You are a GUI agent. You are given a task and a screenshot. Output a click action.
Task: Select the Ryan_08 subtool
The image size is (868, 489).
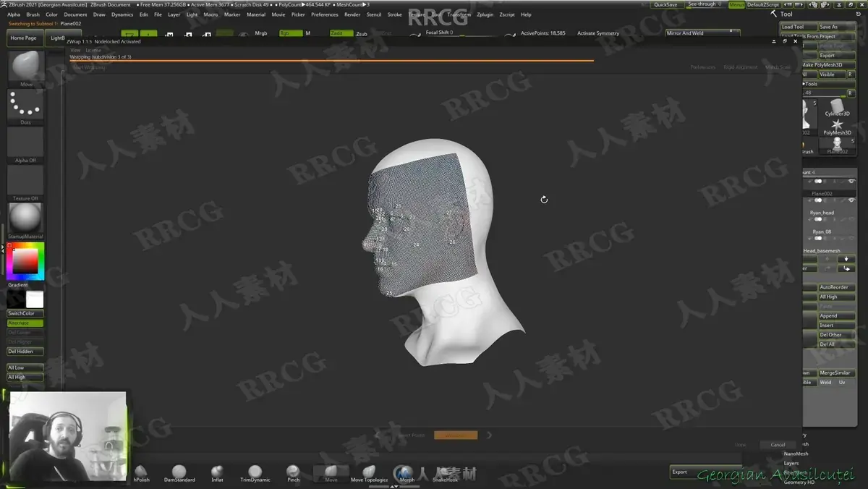pos(820,231)
